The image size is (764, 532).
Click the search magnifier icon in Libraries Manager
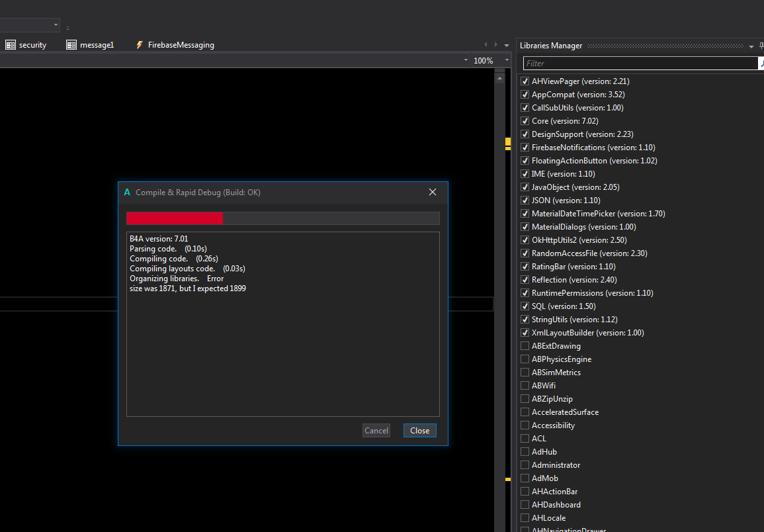pyautogui.click(x=761, y=64)
